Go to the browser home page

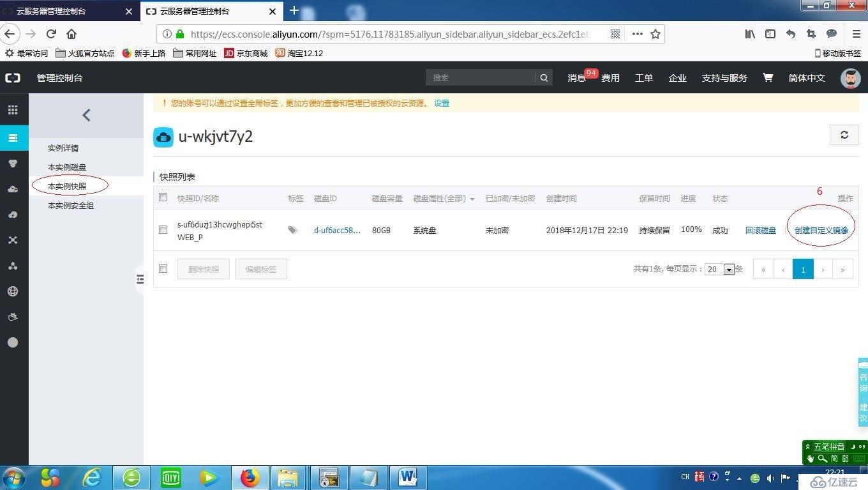(x=71, y=34)
